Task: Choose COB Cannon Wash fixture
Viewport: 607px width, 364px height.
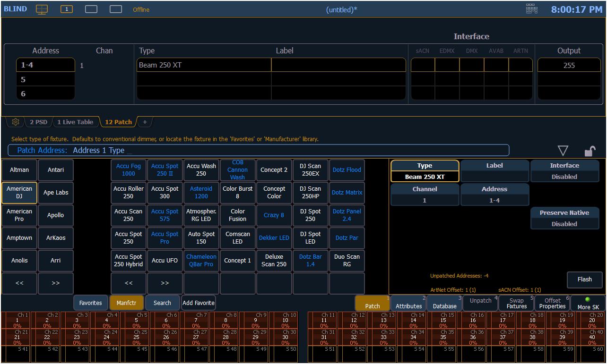Action: point(238,170)
